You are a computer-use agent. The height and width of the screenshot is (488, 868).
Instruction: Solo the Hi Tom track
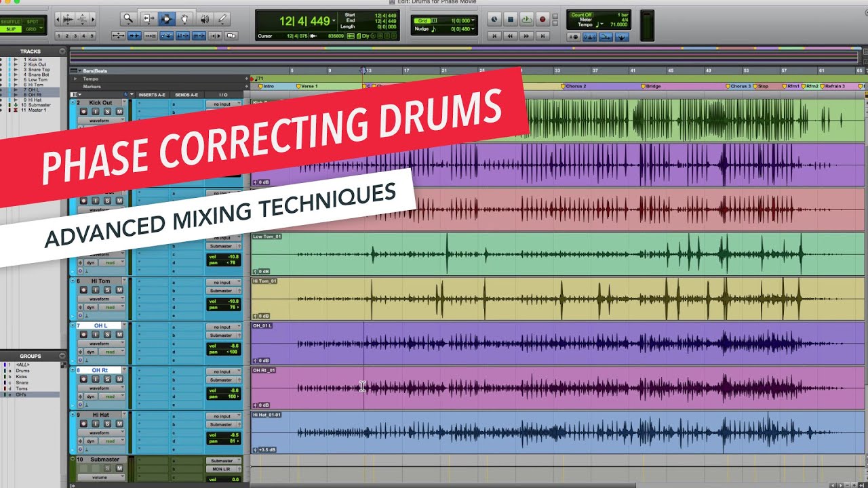[x=107, y=289]
